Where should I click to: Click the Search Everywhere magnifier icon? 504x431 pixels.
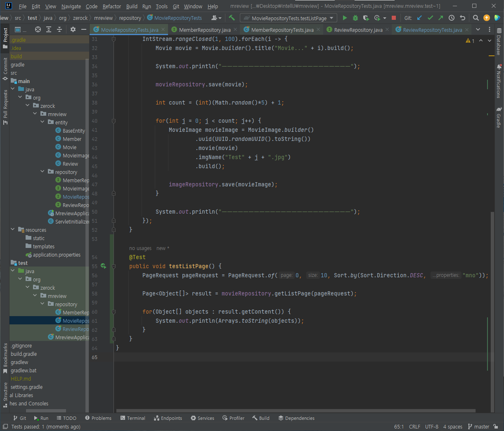pos(476,18)
